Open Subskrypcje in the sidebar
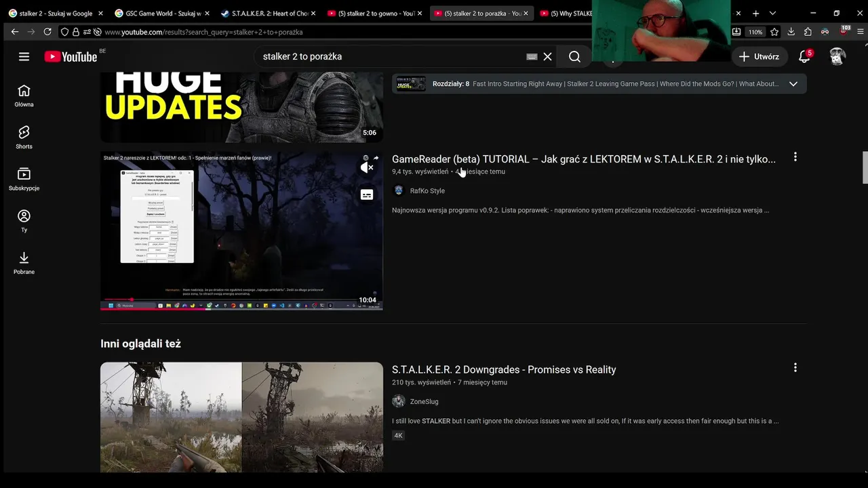This screenshot has height=488, width=868. click(24, 180)
